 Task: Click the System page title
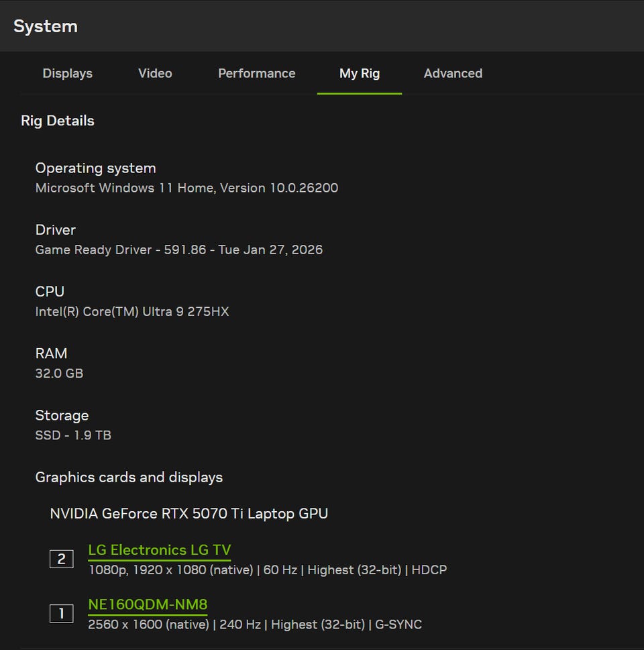click(46, 27)
